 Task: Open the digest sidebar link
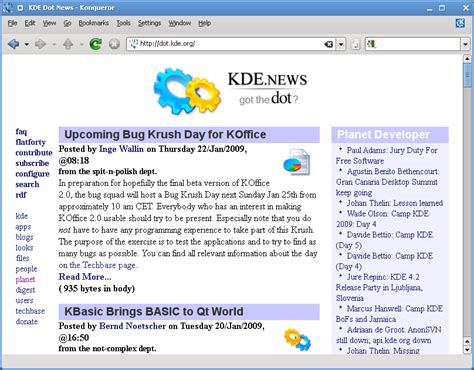pos(25,290)
